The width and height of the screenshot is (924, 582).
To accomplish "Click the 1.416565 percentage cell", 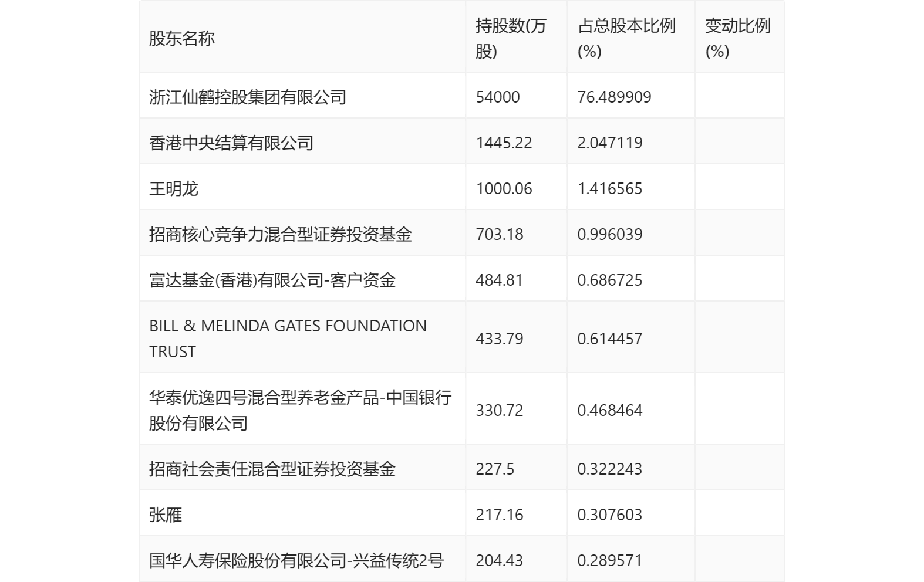I will point(609,188).
